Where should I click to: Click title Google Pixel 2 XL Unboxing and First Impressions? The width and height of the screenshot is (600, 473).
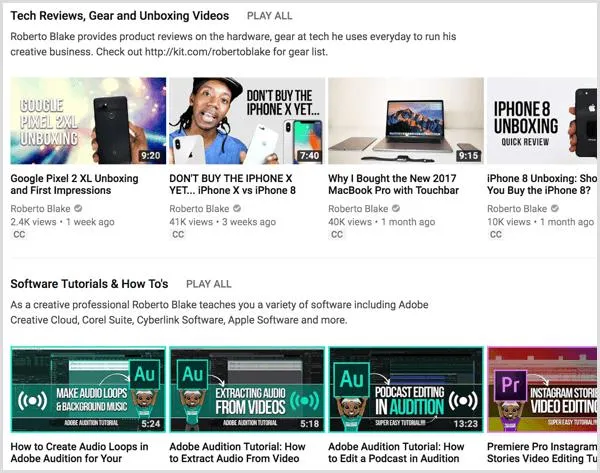[74, 184]
